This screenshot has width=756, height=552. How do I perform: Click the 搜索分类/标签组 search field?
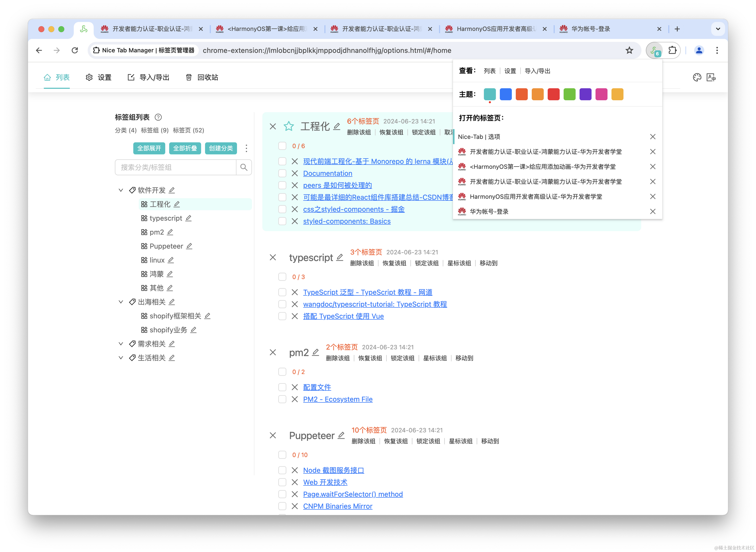175,167
